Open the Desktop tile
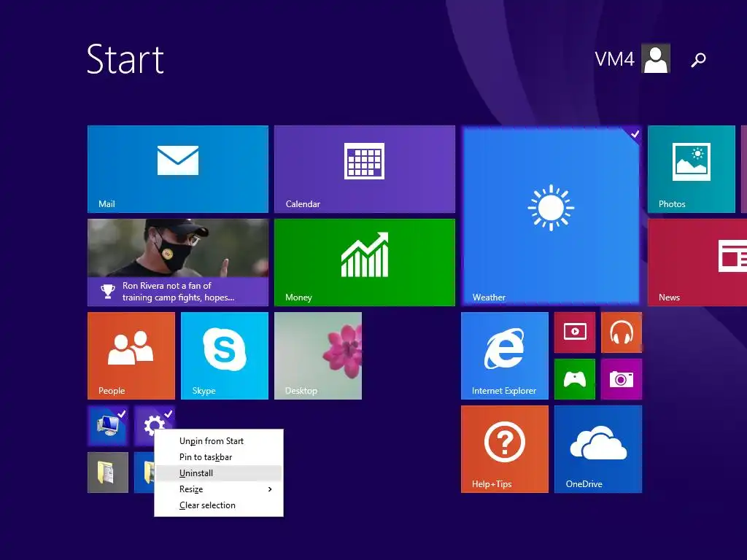This screenshot has height=560, width=747. (318, 356)
